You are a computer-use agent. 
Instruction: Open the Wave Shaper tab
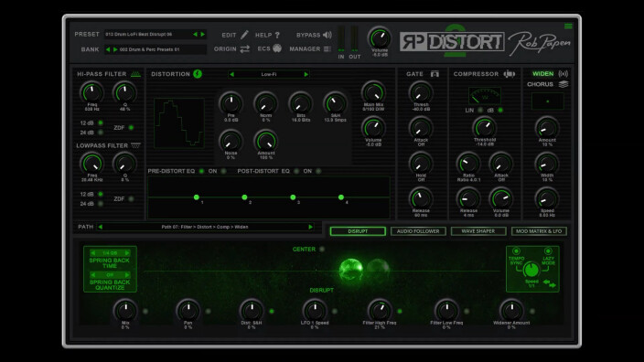[478, 231]
